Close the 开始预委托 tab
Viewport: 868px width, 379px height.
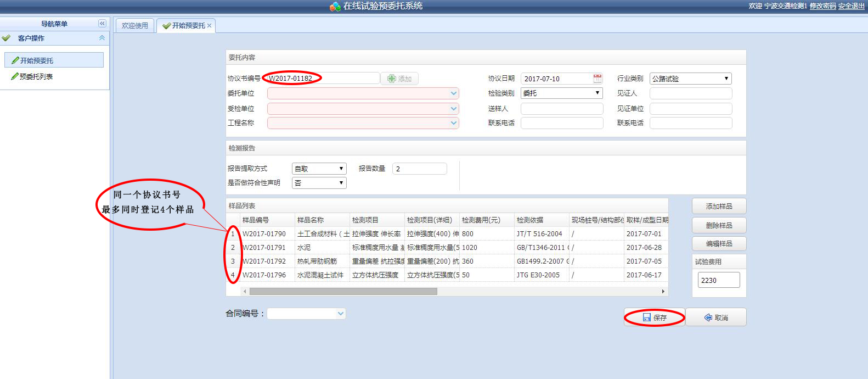(210, 26)
